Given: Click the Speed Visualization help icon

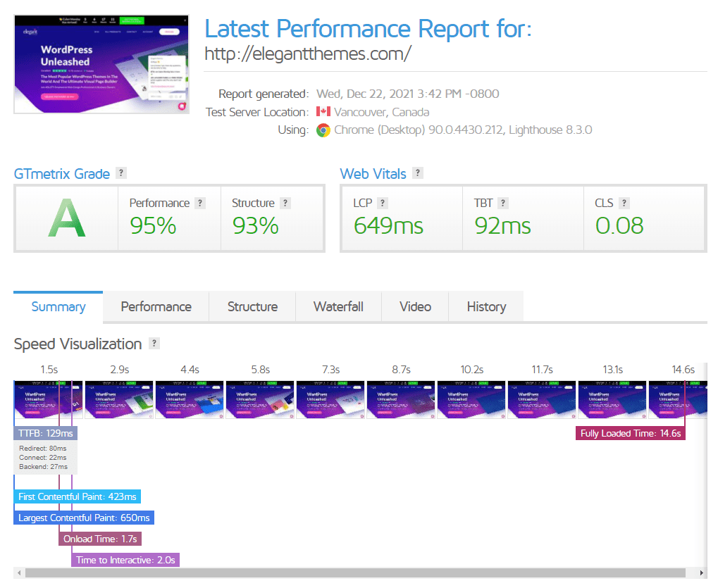Looking at the screenshot, I should [154, 344].
